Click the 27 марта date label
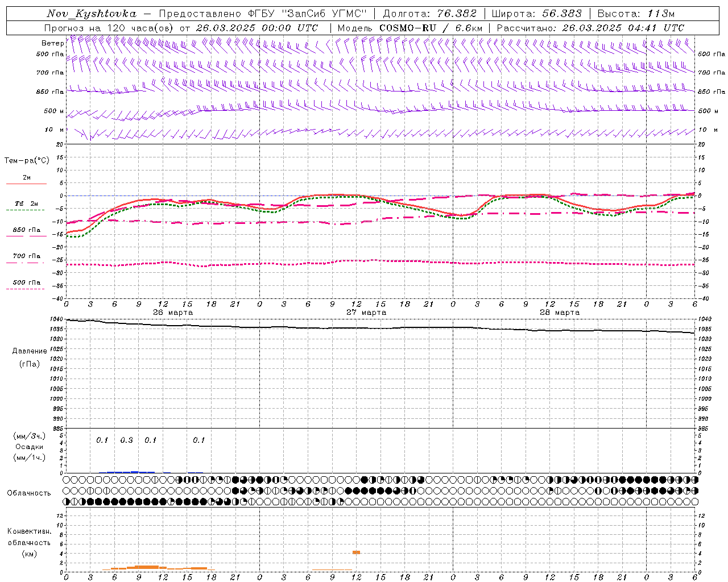This screenshot has height=582, width=728. (x=366, y=313)
